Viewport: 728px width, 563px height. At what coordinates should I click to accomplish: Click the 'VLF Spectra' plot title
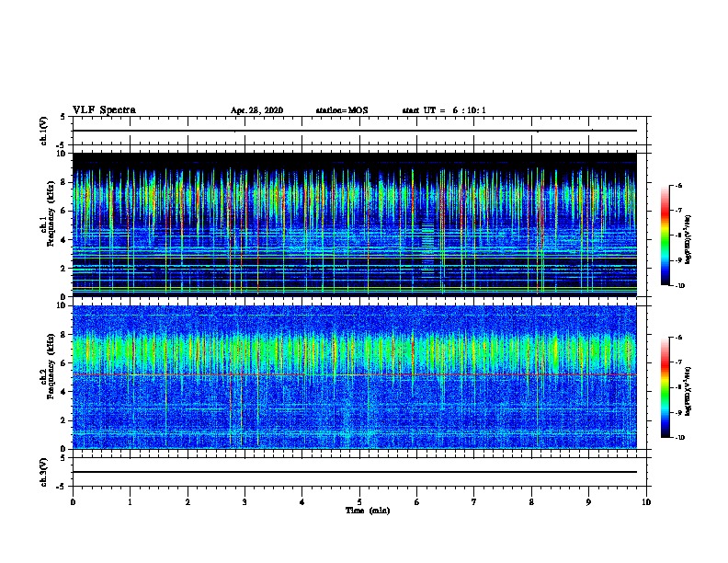(104, 110)
